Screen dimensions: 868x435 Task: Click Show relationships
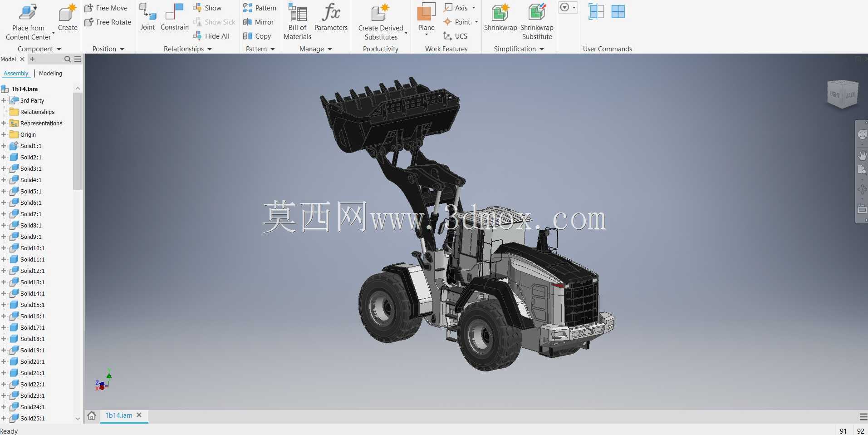tap(207, 8)
